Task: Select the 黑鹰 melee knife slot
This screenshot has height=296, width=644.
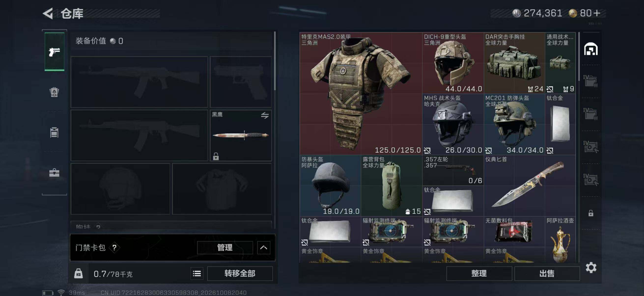Action: coord(241,135)
